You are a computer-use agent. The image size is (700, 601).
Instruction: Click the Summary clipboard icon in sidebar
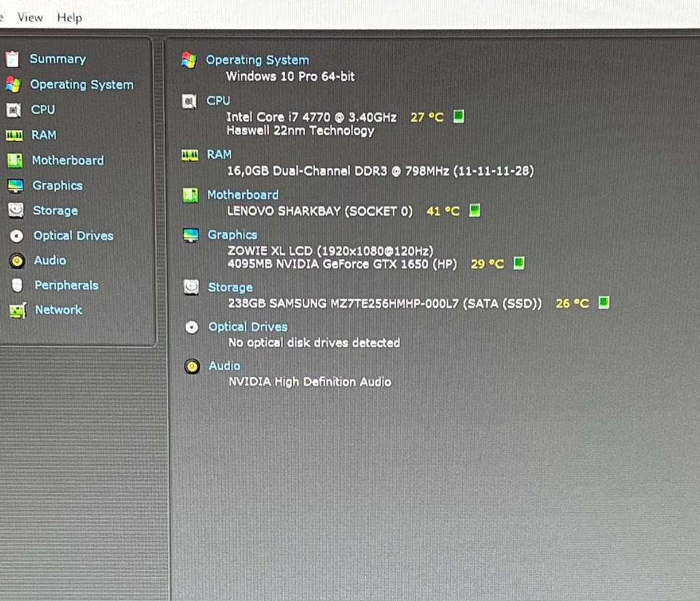pos(13,59)
